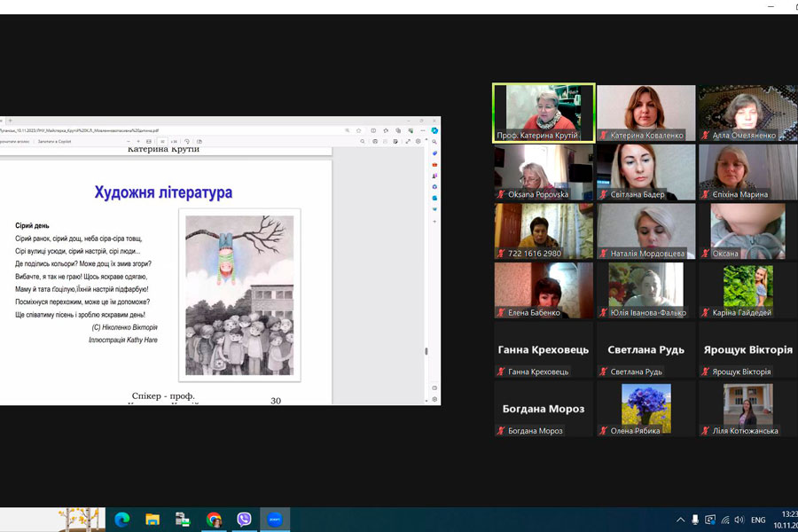Launch Google Chrome from the taskbar
The height and width of the screenshot is (532, 798).
tap(214, 520)
